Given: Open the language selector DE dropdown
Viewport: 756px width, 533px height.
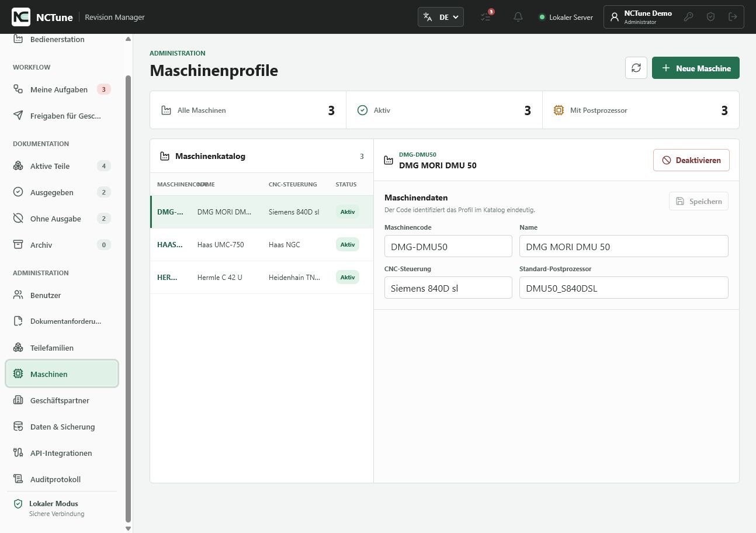Looking at the screenshot, I should click(x=441, y=17).
